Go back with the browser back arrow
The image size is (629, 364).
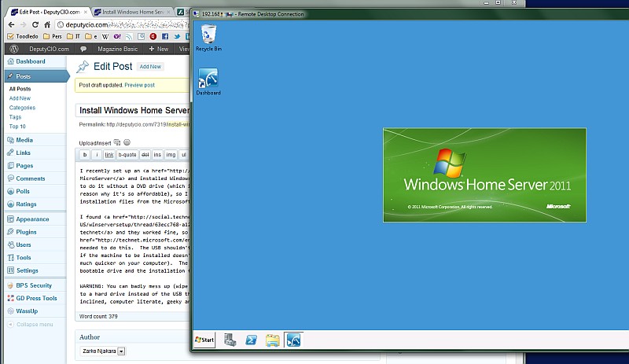point(11,24)
